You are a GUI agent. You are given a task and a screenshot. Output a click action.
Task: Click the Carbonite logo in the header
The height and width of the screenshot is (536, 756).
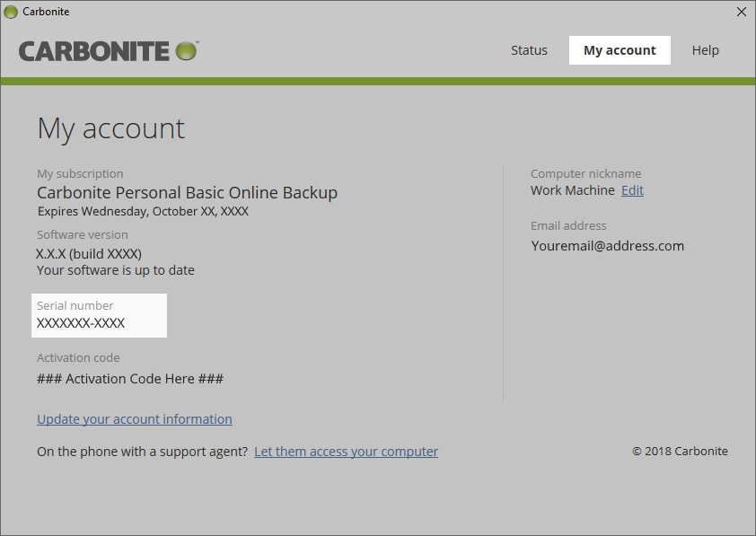[108, 50]
